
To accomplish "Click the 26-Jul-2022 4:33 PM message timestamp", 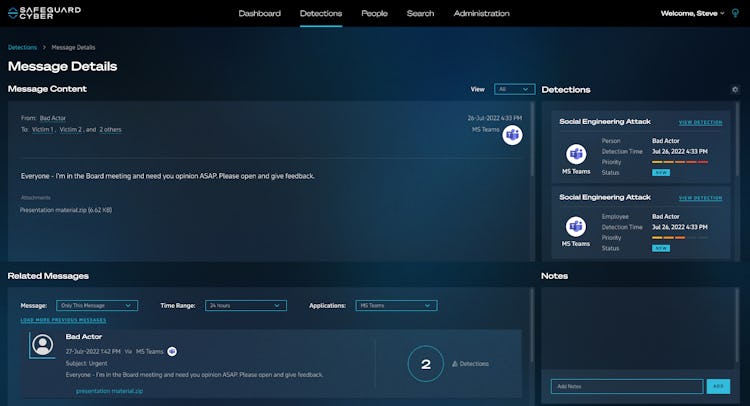I will [495, 118].
